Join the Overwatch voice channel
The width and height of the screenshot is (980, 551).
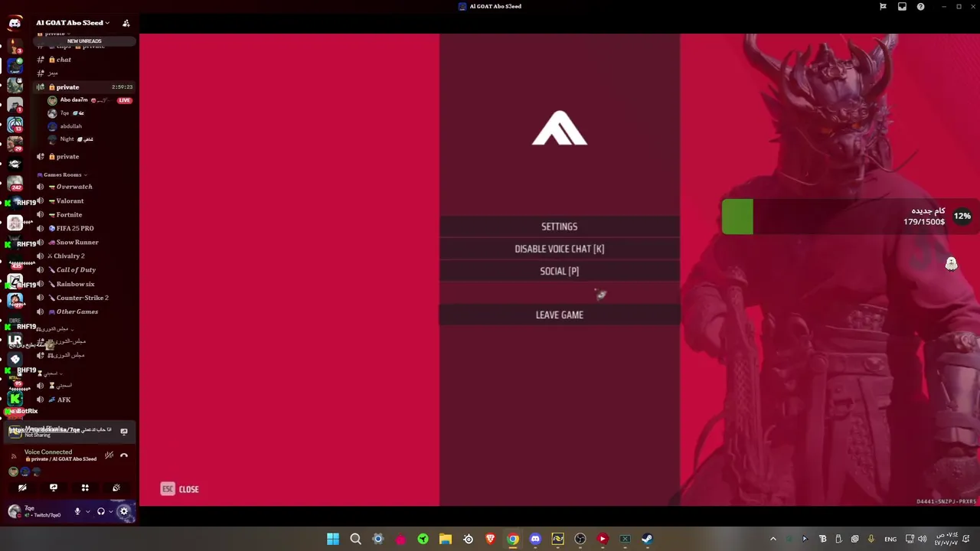[84, 187]
